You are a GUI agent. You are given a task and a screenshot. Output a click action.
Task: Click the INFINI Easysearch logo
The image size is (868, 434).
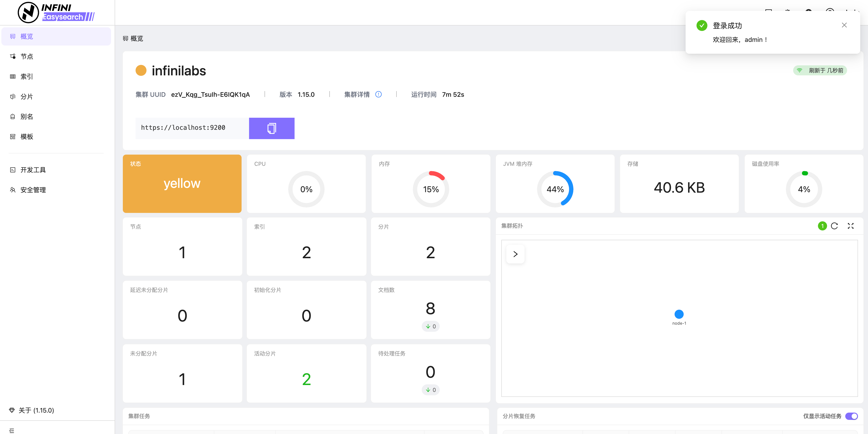(x=56, y=13)
